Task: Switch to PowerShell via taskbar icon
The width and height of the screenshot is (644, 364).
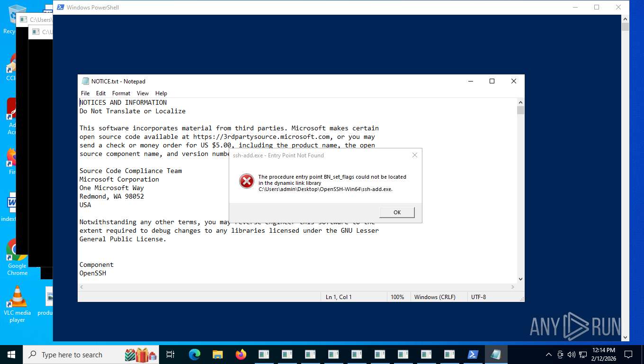Action: 473,355
